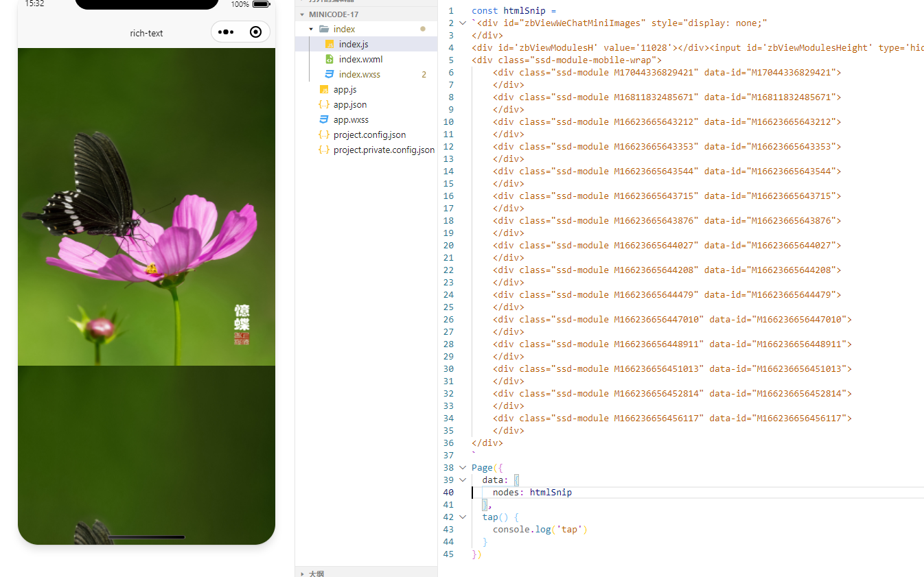Click the rich-text page title in simulator
Image resolution: width=924 pixels, height=577 pixels.
[x=146, y=33]
